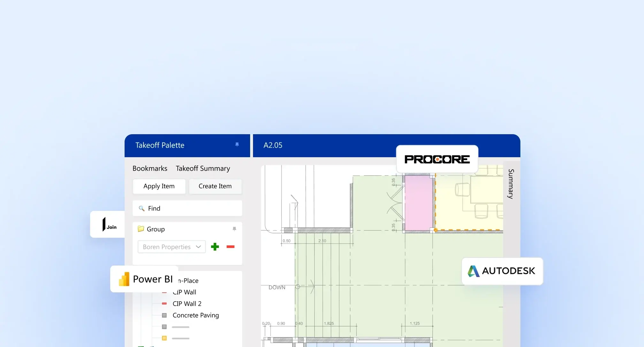
Task: Click the pin icon in Takeoff Palette header
Action: point(237,145)
